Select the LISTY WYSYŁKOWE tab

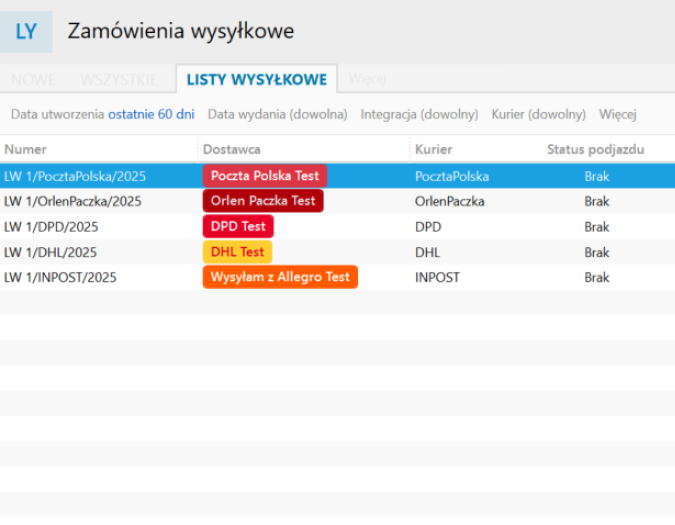[257, 79]
